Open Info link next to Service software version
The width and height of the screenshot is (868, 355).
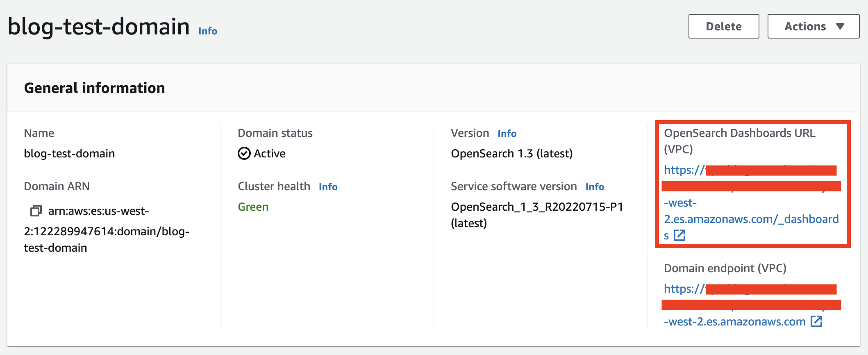[595, 187]
